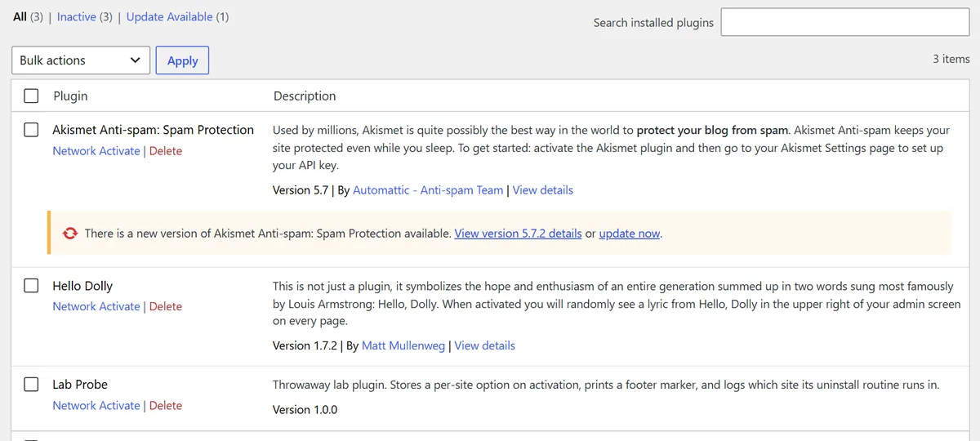980x441 pixels.
Task: Click the Plugin column header
Action: pos(70,96)
